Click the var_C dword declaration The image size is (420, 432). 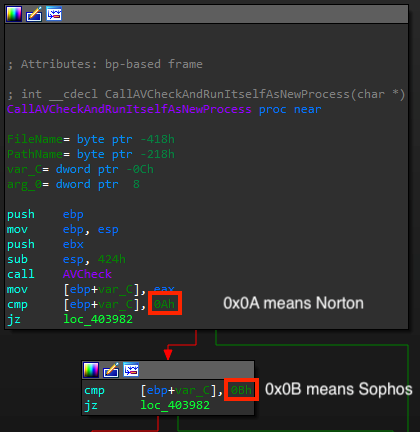point(80,169)
